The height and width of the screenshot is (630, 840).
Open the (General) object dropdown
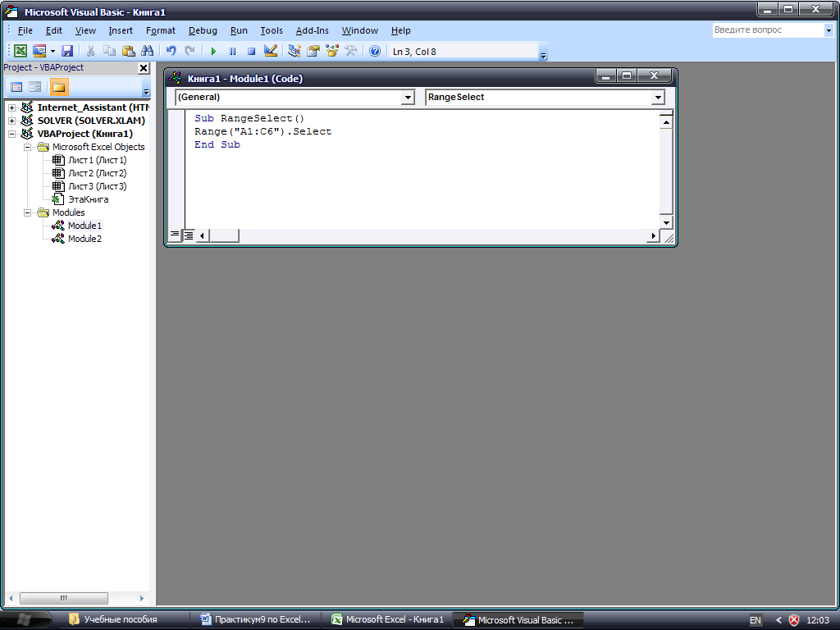pyautogui.click(x=408, y=98)
